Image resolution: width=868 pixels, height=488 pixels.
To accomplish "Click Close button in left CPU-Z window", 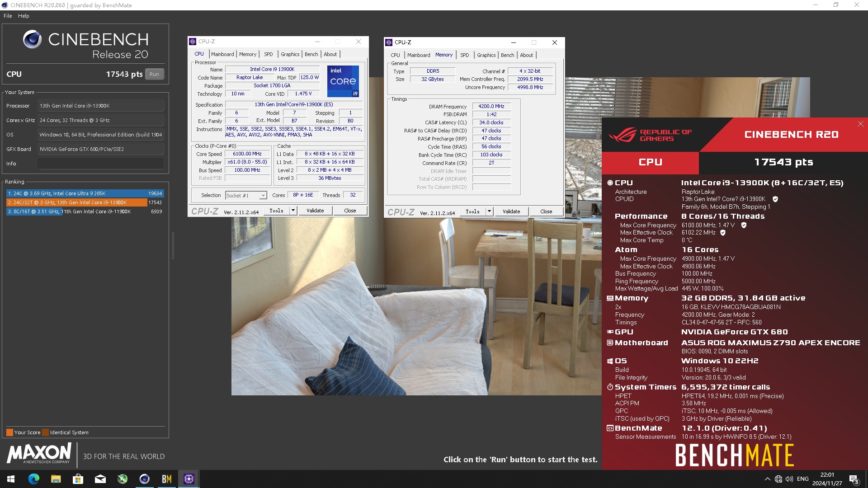I will click(350, 211).
